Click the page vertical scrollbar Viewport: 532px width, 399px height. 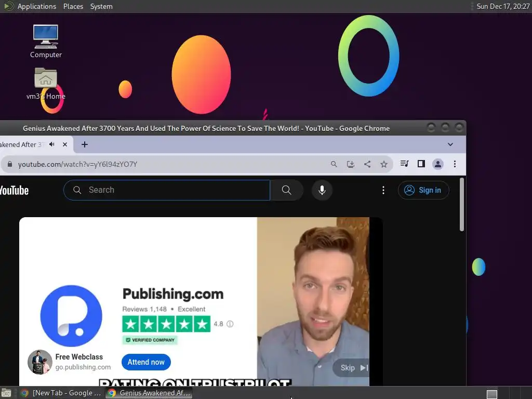point(462,205)
